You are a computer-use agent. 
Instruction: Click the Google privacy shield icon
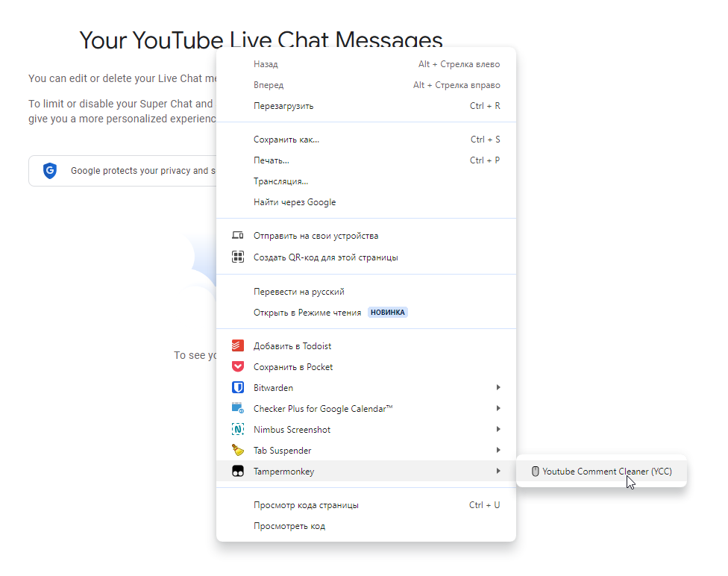pos(50,170)
